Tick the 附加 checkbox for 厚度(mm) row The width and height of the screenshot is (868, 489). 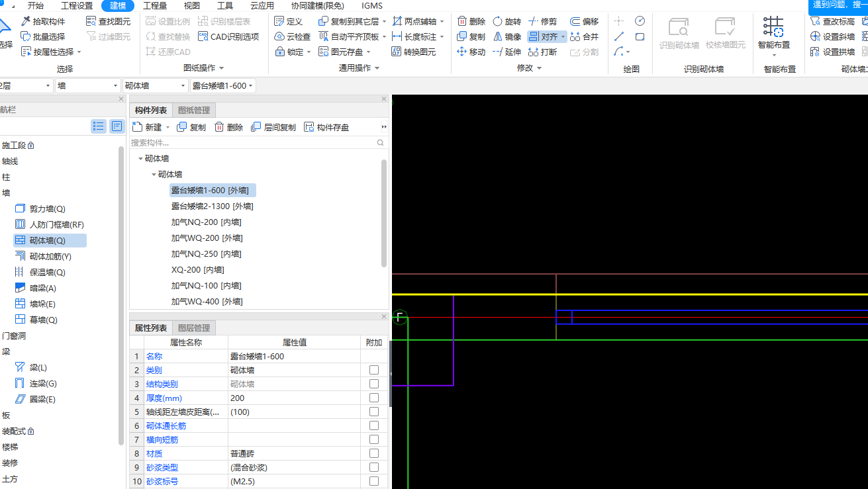pyautogui.click(x=374, y=398)
